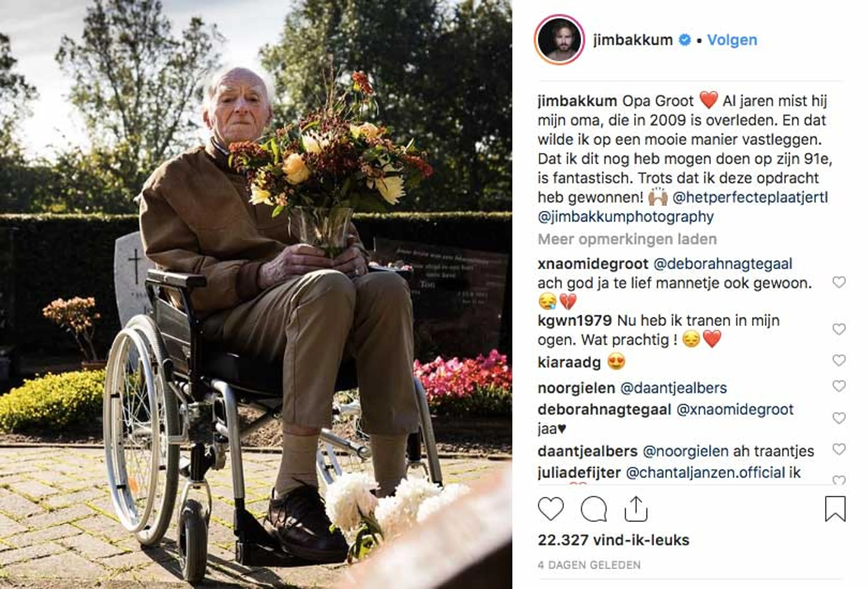Open the @jimbakkumphotography mention link
This screenshot has width=868, height=589.
click(626, 217)
